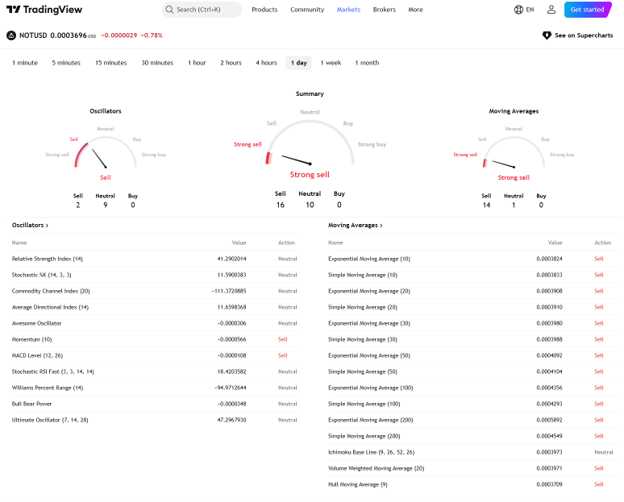The width and height of the screenshot is (624, 502).
Task: Open the user profile icon
Action: point(551,10)
